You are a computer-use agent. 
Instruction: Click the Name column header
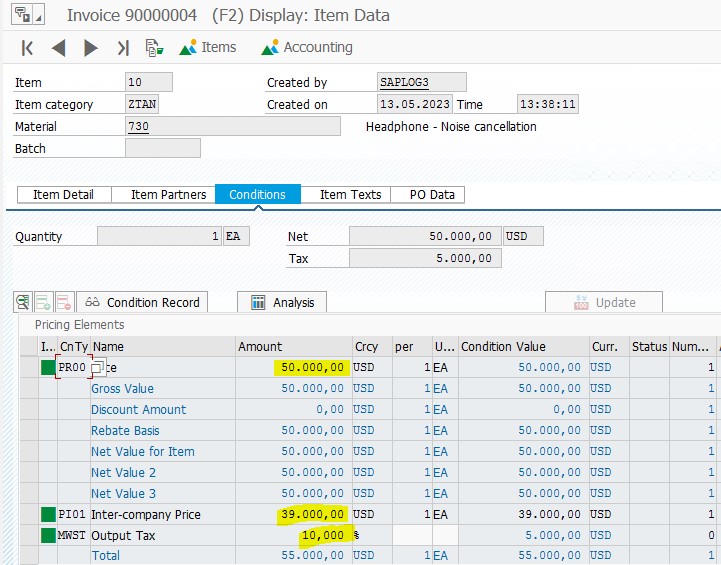pyautogui.click(x=163, y=347)
